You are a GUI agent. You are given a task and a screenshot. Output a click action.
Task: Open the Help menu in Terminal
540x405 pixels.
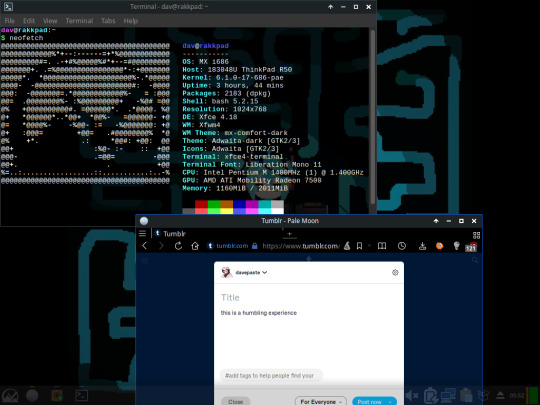click(x=131, y=21)
